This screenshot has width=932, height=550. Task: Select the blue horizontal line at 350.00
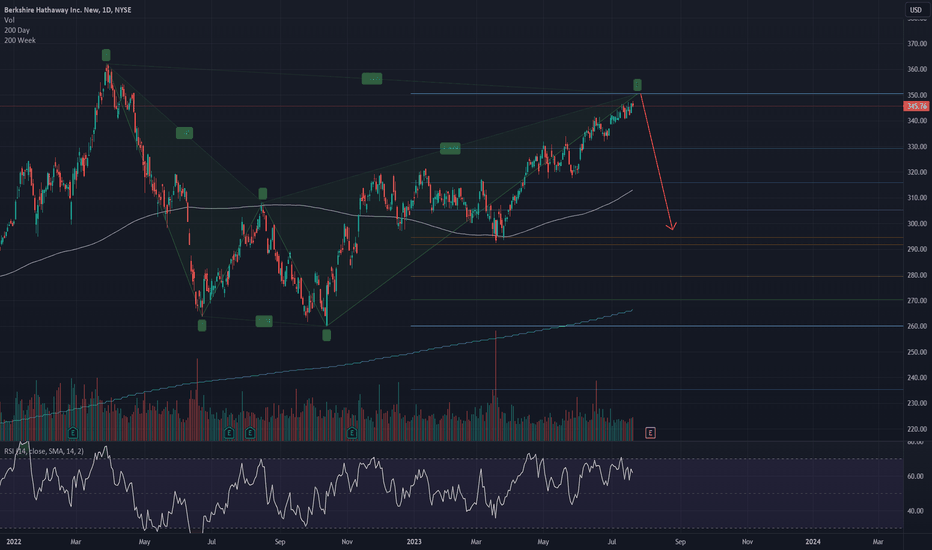coord(657,94)
